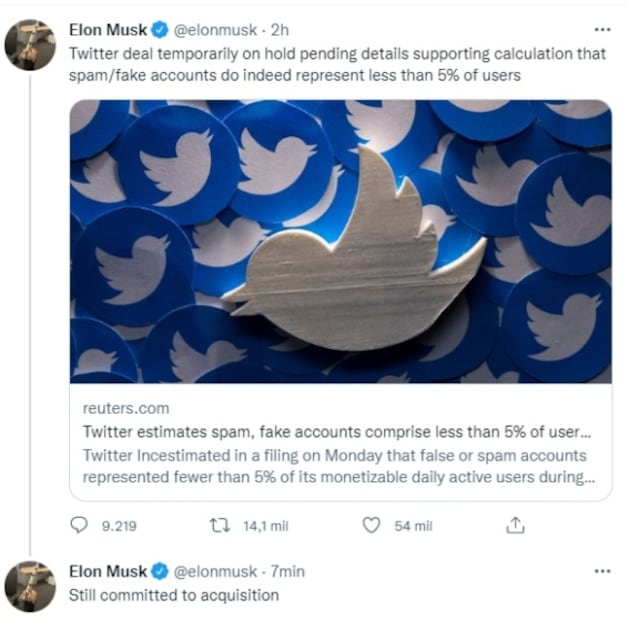Click the share upload icon
Screen dimensions: 629x620
(516, 525)
